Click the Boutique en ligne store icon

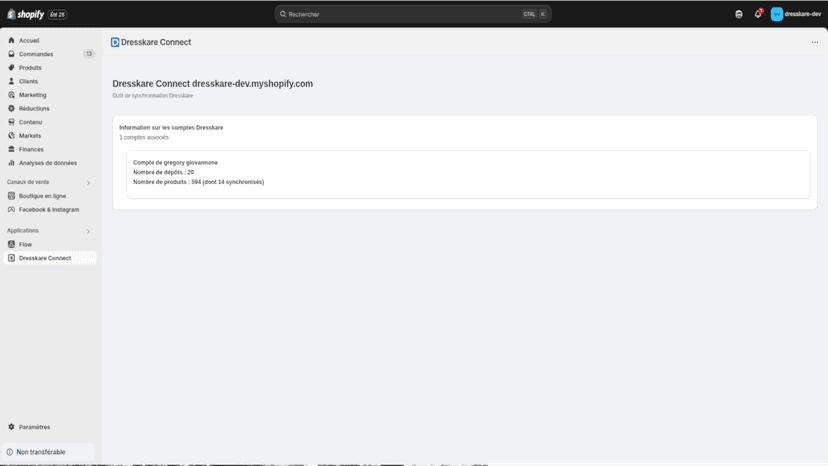pos(11,196)
